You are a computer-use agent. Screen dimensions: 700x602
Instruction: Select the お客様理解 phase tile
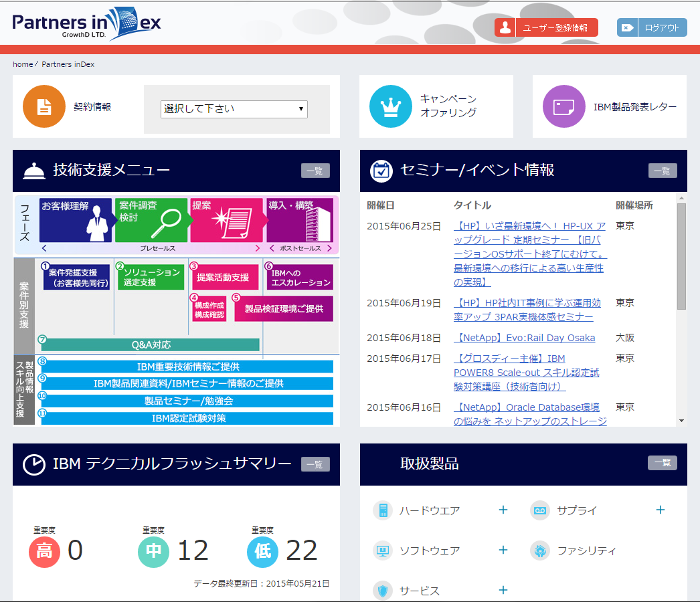[x=76, y=220]
